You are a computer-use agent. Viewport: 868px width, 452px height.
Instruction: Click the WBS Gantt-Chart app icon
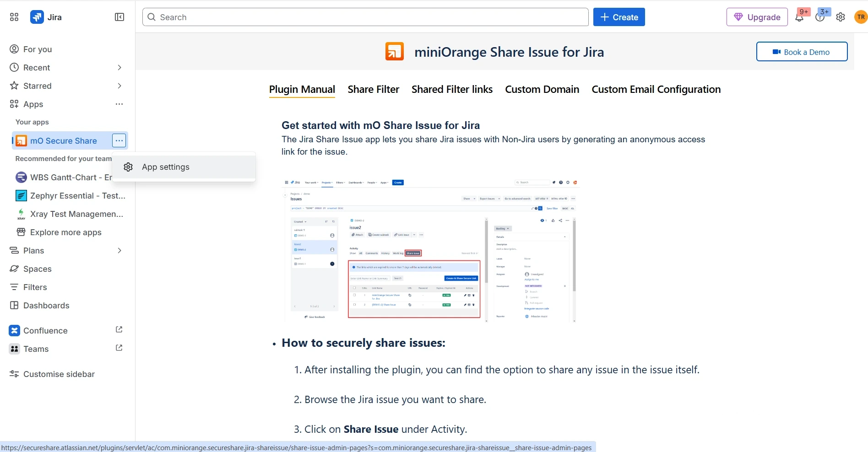pyautogui.click(x=21, y=177)
